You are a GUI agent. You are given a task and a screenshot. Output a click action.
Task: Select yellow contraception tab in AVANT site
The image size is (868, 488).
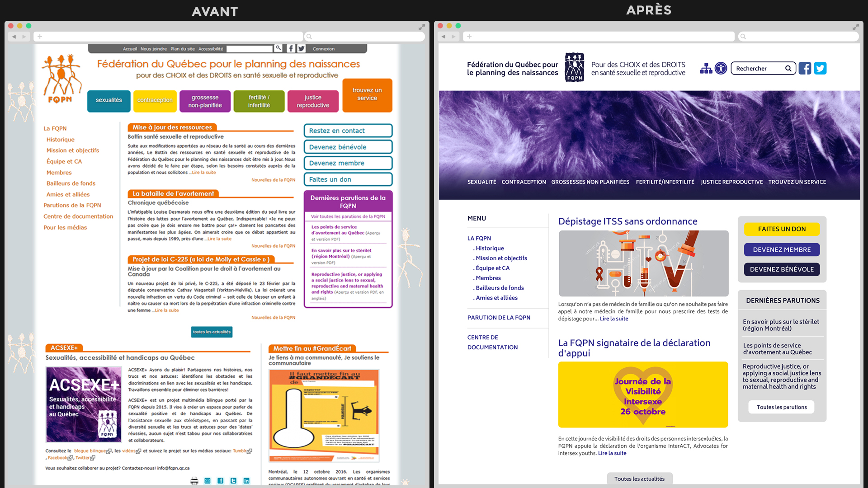coord(155,101)
